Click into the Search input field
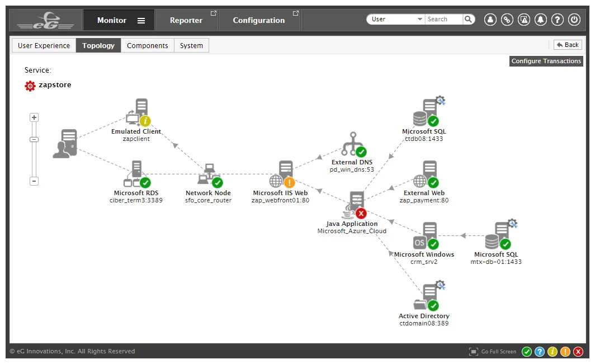The width and height of the screenshot is (595, 364). pyautogui.click(x=444, y=19)
